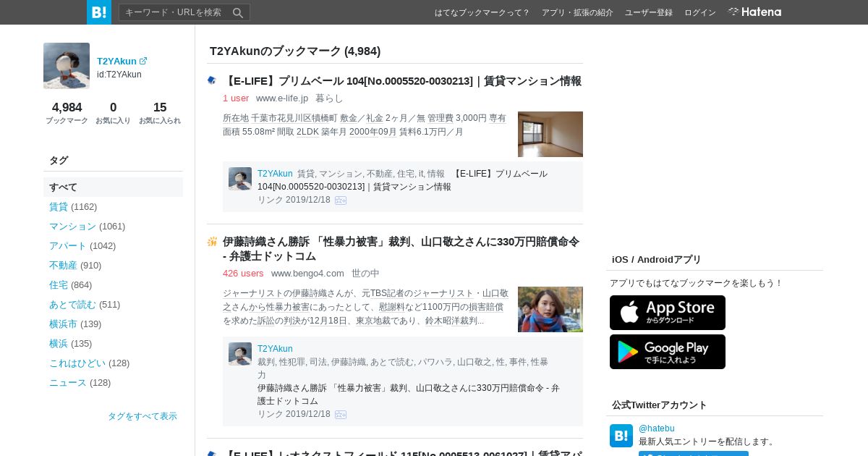Viewport: 868px width, 456px height.
Task: Open the 0 お気に入り count
Action: [x=114, y=113]
